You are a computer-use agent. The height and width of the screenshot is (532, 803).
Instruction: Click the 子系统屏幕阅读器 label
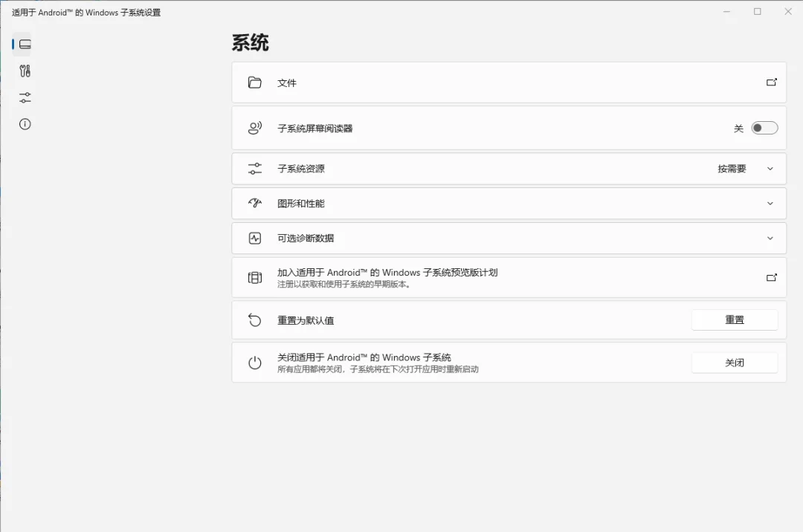[315, 129]
